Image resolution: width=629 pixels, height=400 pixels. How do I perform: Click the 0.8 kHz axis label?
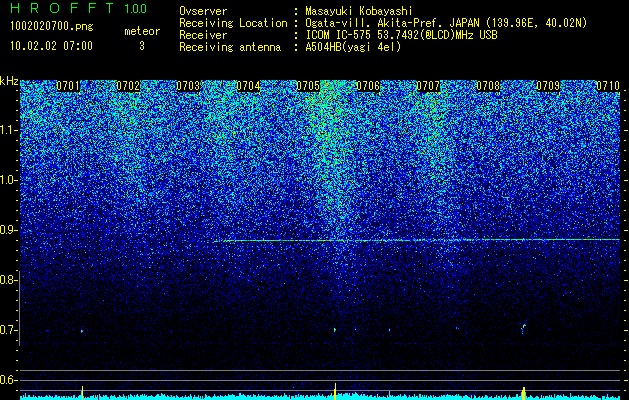(8, 280)
